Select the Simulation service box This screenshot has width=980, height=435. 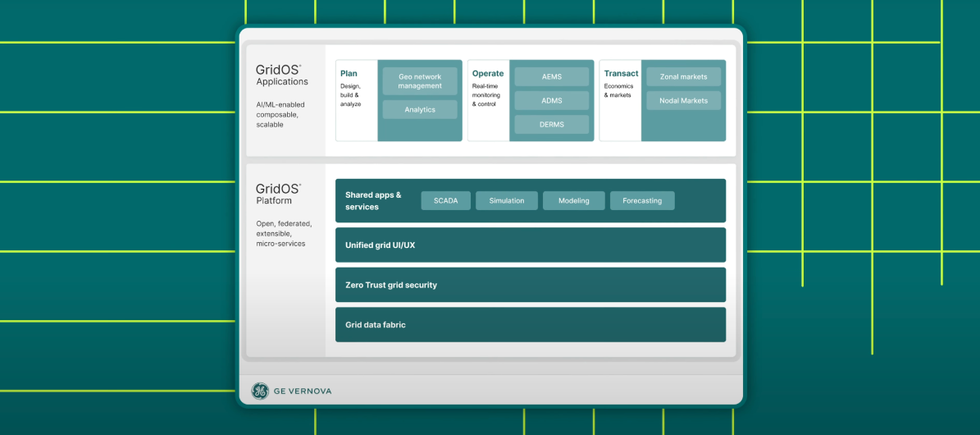(x=506, y=201)
